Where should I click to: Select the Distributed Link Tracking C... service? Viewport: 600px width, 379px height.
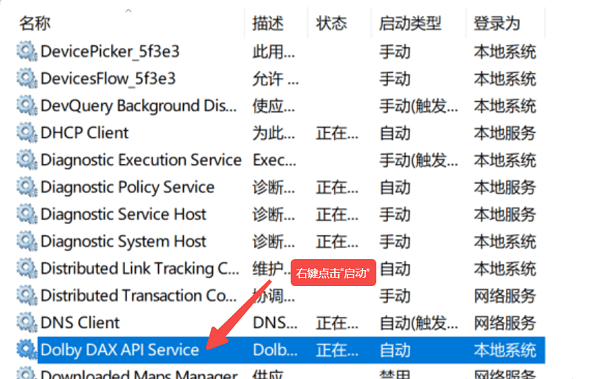140,269
